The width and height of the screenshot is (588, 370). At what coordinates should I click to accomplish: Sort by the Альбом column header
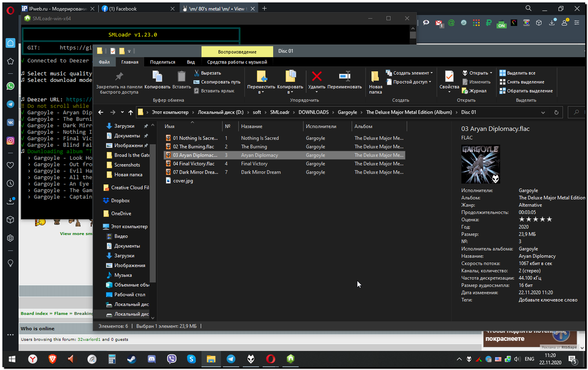coord(379,126)
